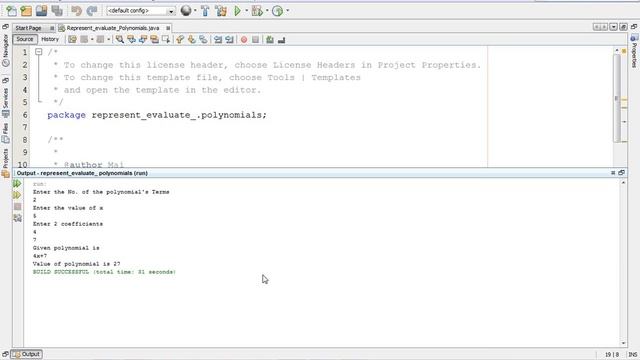Viewport: 640px width, 360px height.
Task: Click the Undo arrow icon
Action: pyautogui.click(x=76, y=11)
